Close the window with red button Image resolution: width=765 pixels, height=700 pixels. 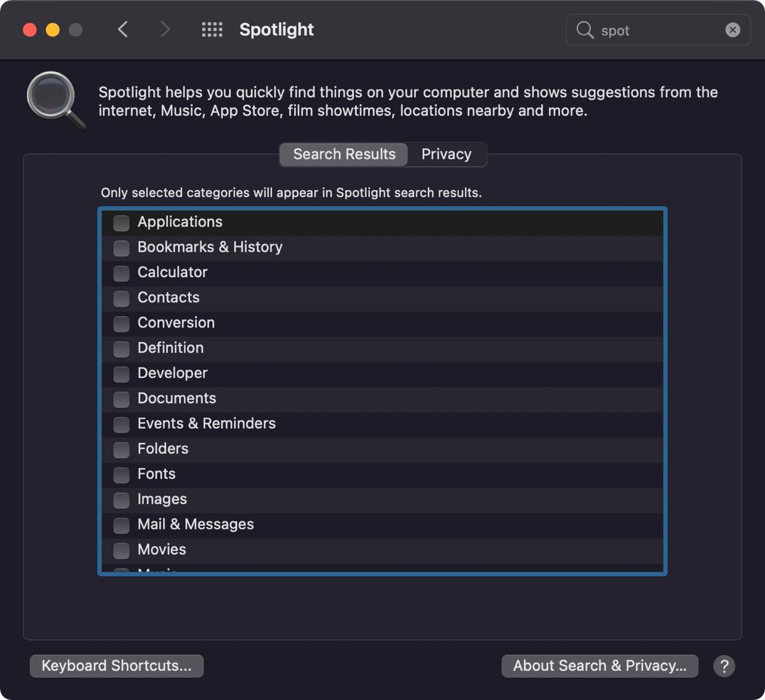[x=30, y=30]
